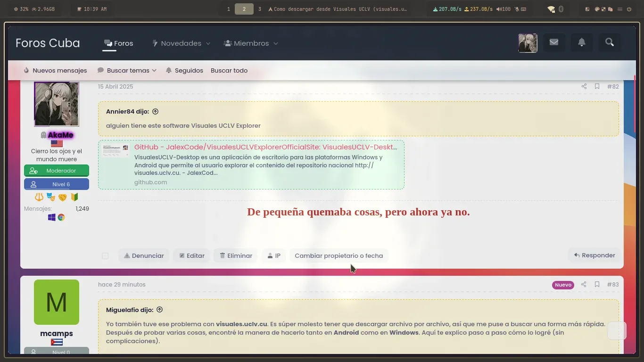Click the Chrome browser icon under AkaMe
Viewport: 644px width, 362px height.
pyautogui.click(x=61, y=217)
